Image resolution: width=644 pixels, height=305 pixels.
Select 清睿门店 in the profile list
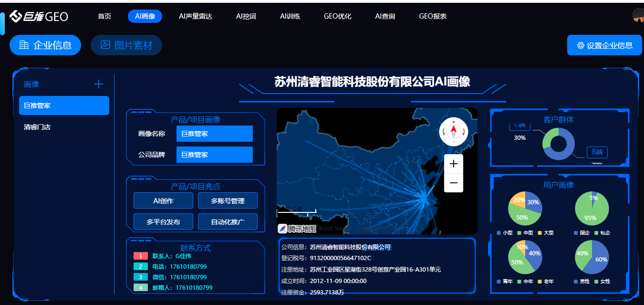pyautogui.click(x=37, y=127)
